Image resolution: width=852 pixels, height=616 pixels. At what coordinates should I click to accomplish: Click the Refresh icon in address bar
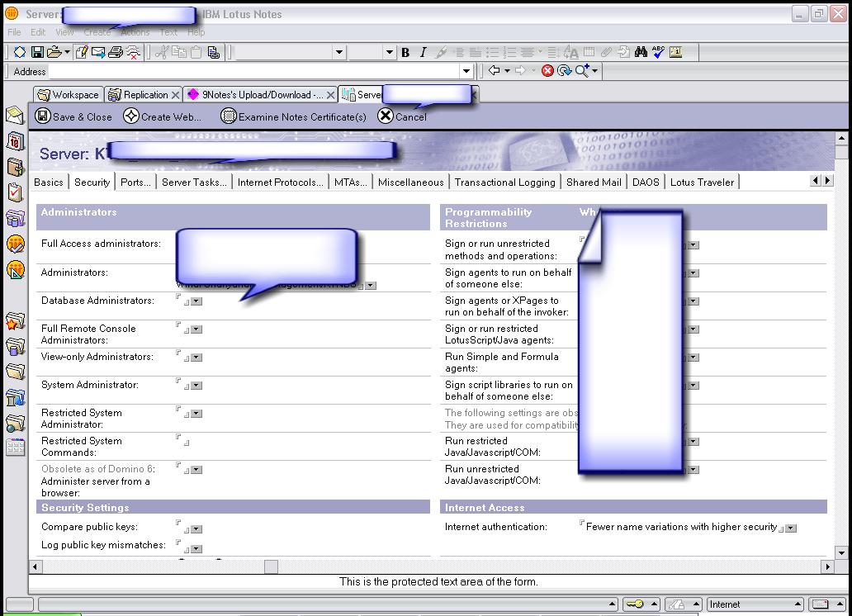(565, 71)
